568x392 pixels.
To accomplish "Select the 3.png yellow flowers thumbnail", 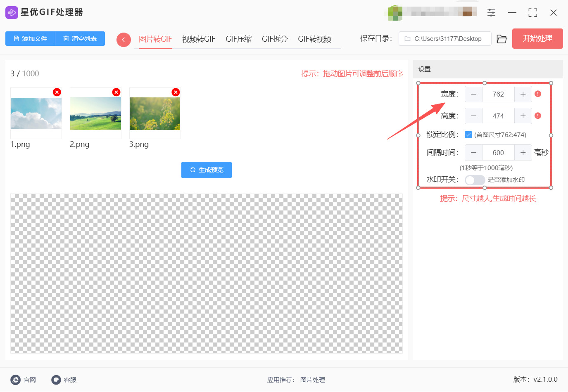I will pyautogui.click(x=155, y=113).
